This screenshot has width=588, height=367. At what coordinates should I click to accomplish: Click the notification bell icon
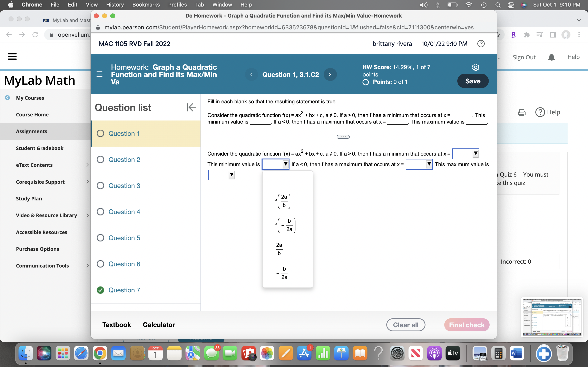551,57
